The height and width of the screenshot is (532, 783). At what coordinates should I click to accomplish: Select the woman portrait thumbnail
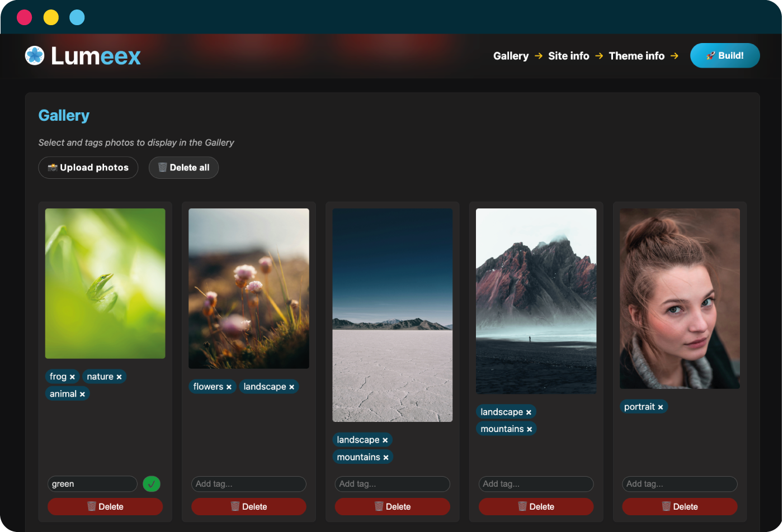coord(680,298)
